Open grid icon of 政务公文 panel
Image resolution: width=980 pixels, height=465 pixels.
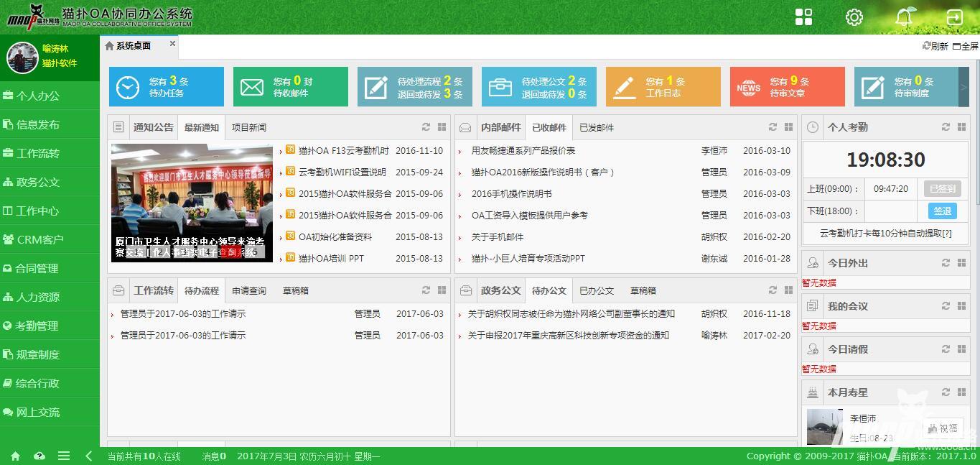pyautogui.click(x=788, y=290)
